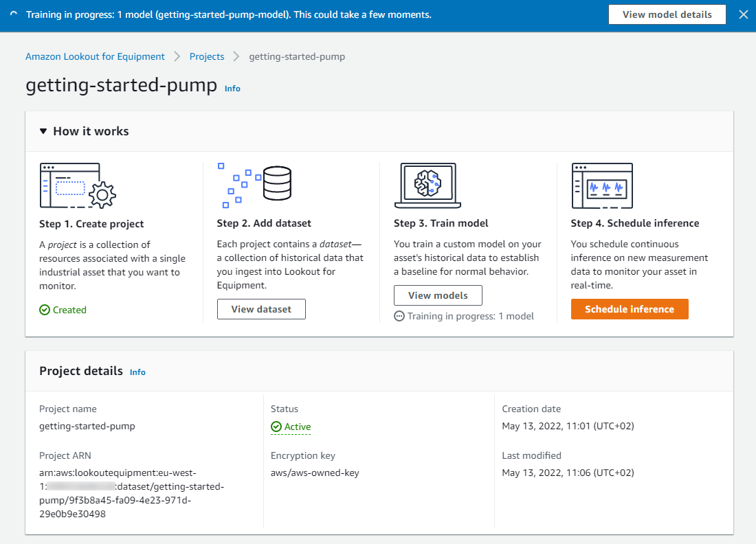756x544 pixels.
Task: Click the banner training progress message
Action: coord(229,14)
